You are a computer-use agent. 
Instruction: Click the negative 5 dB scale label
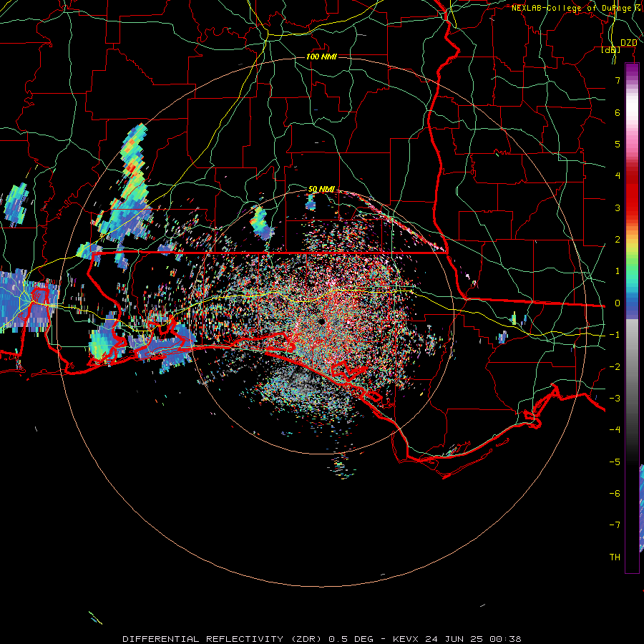point(615,462)
